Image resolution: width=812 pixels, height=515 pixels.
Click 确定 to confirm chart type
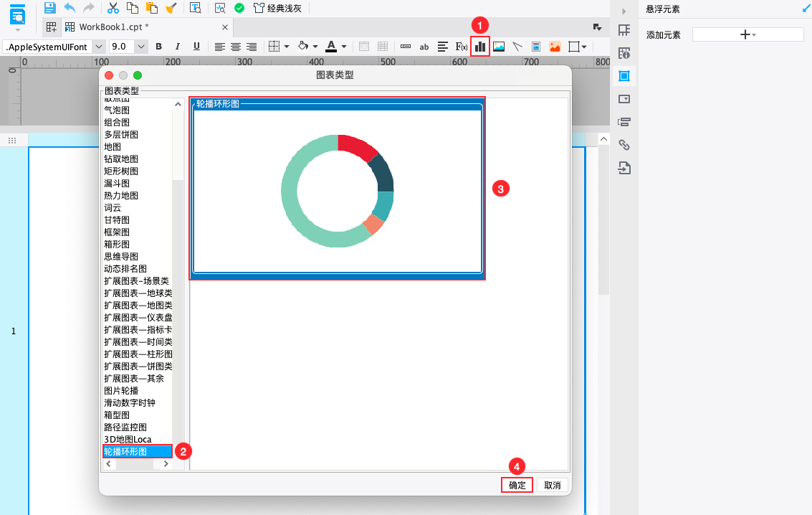(517, 485)
